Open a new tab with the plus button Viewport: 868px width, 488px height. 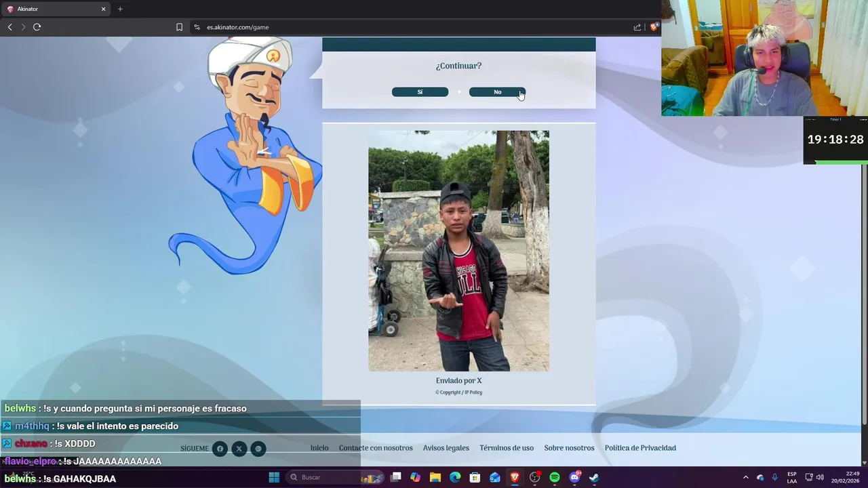click(x=120, y=9)
